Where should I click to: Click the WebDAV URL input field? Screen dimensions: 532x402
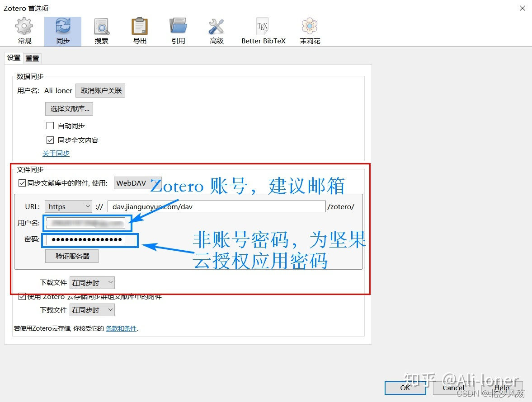pos(217,206)
